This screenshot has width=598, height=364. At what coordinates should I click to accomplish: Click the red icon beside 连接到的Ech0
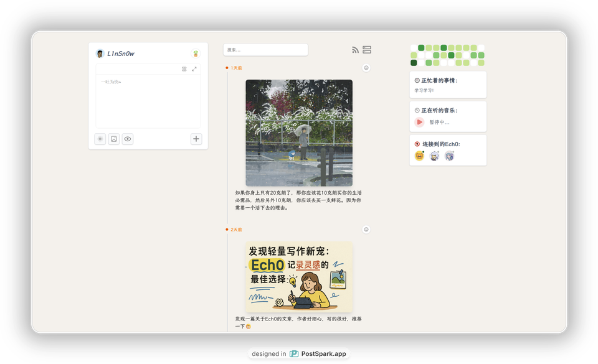click(417, 144)
